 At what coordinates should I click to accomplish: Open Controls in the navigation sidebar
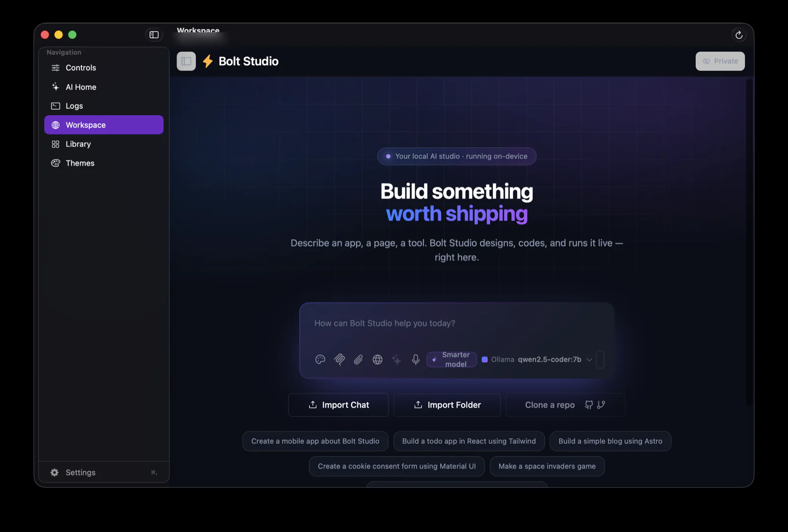point(104,68)
